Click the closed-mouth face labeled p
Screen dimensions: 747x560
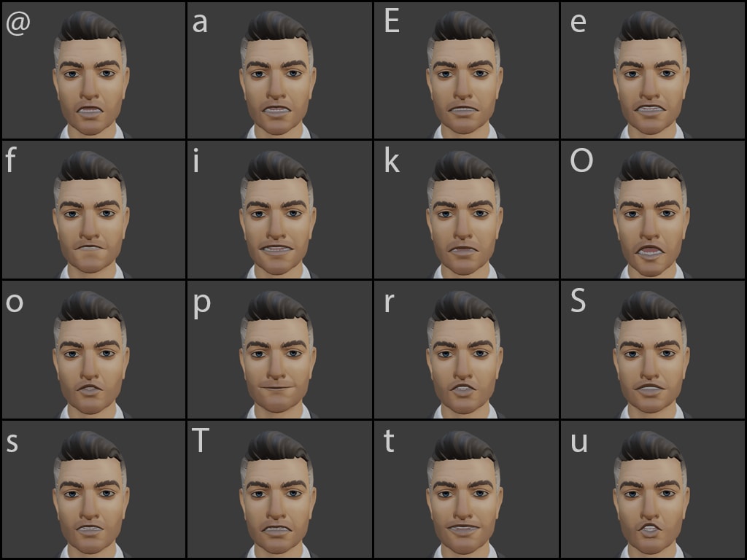pyautogui.click(x=279, y=349)
